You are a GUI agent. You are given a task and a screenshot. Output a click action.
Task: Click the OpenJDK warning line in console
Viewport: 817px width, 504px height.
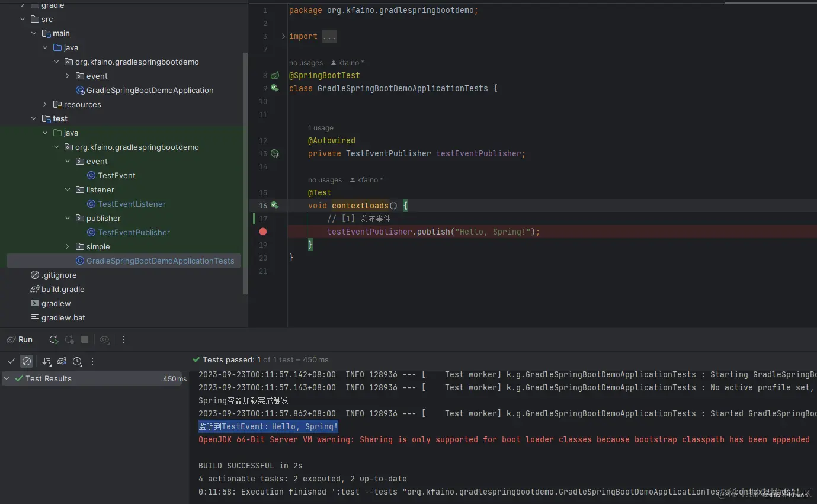(504, 439)
